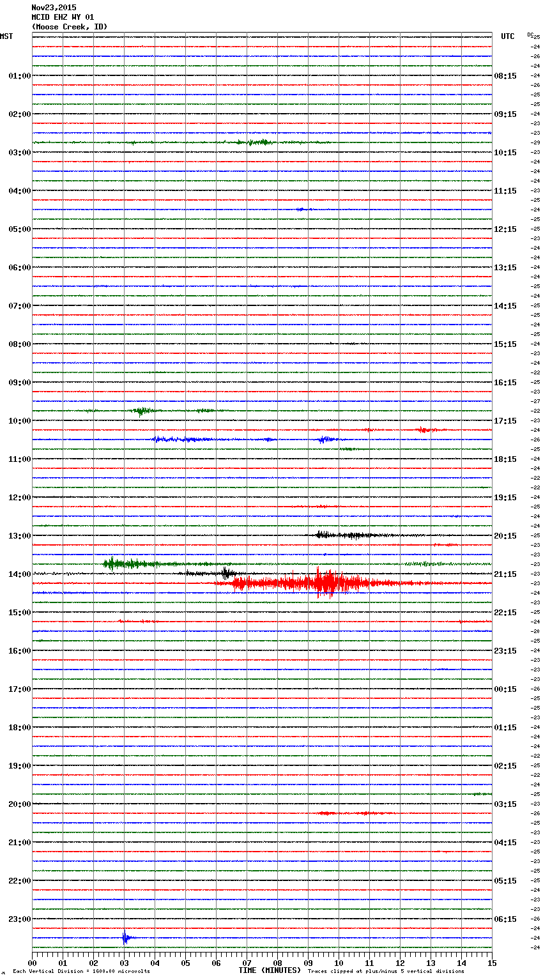Select the 10:00 MST time label
The width and height of the screenshot is (543, 980).
coord(19,421)
